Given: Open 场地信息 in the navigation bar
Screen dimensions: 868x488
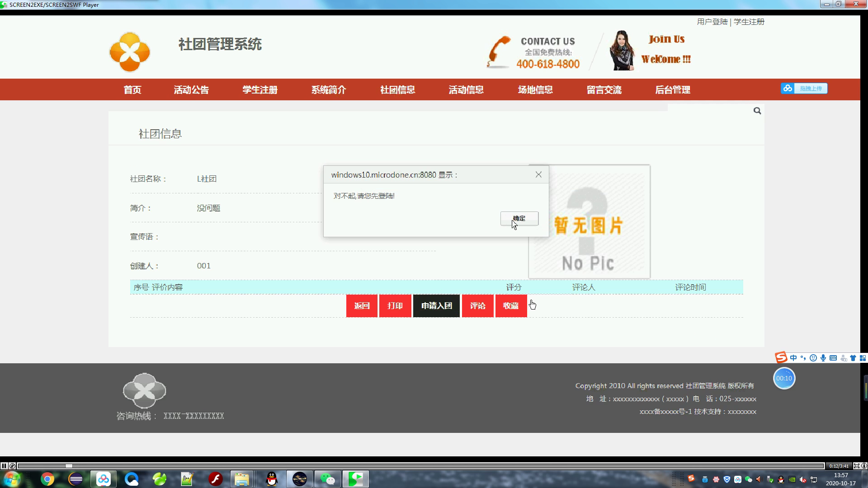Looking at the screenshot, I should [535, 89].
